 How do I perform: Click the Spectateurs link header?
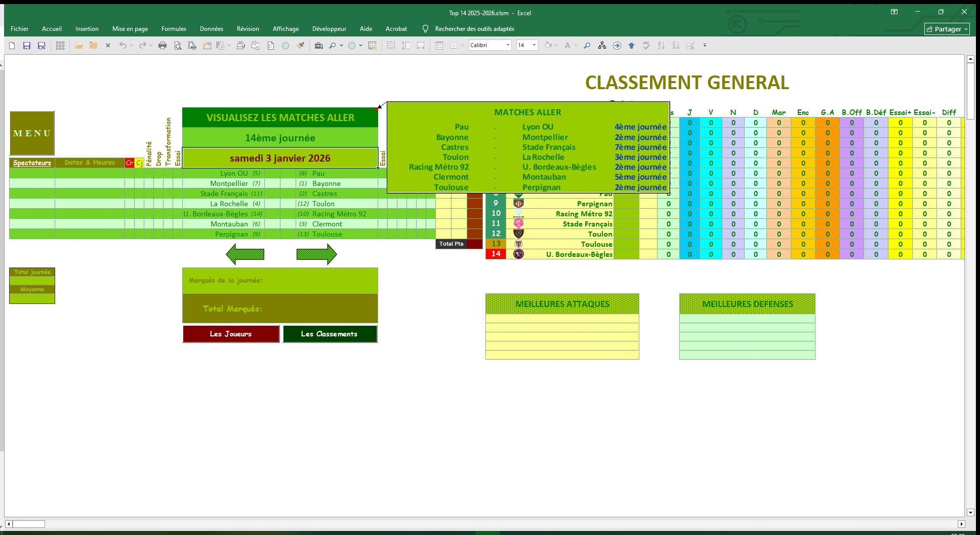[x=32, y=163]
